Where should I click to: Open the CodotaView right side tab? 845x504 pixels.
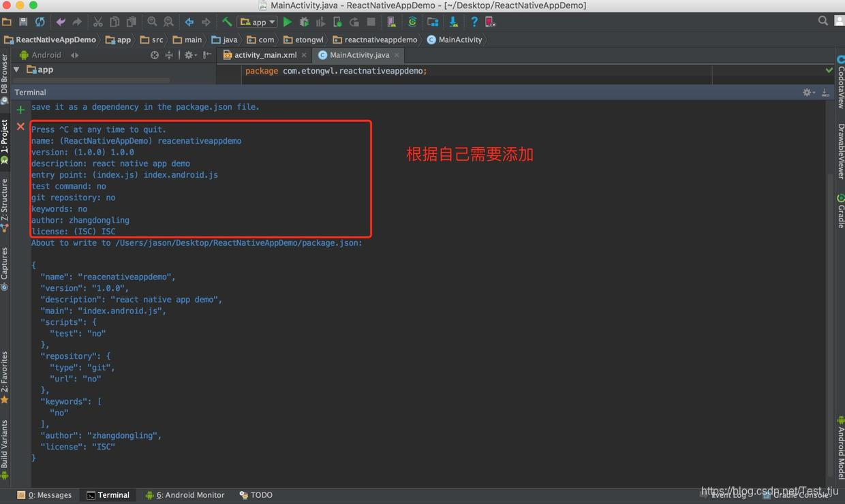pos(841,82)
